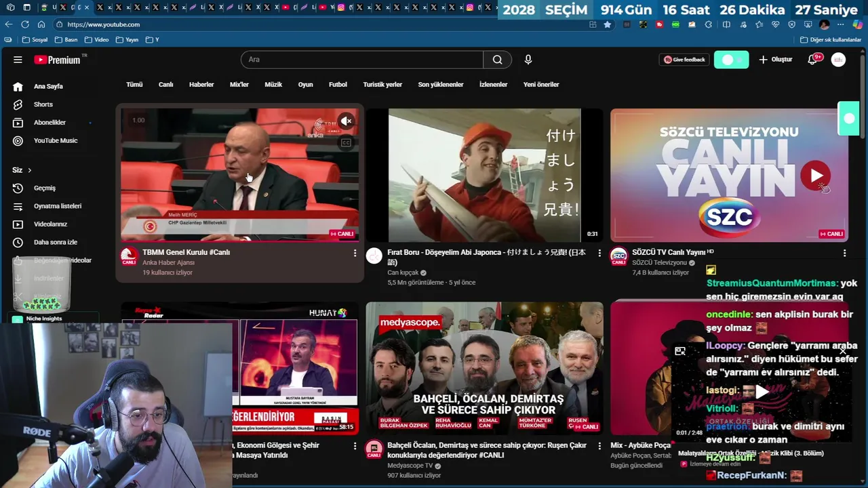The image size is (868, 488).
Task: Open the Can kıpçak channel link
Action: 403,272
